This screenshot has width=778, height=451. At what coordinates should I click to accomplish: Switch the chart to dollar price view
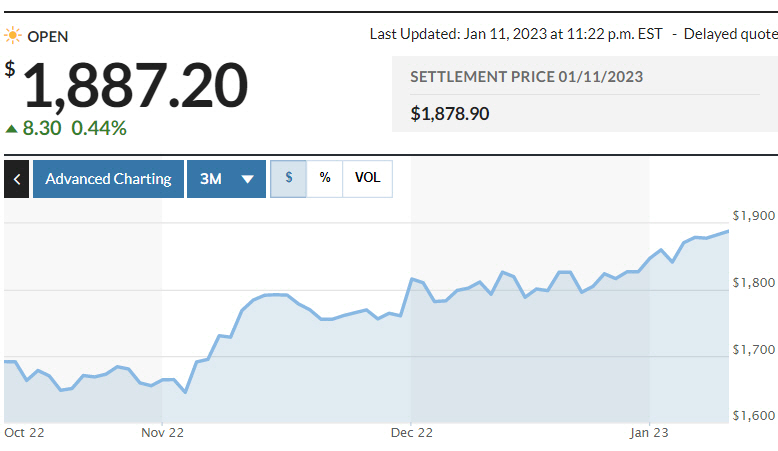coord(289,179)
